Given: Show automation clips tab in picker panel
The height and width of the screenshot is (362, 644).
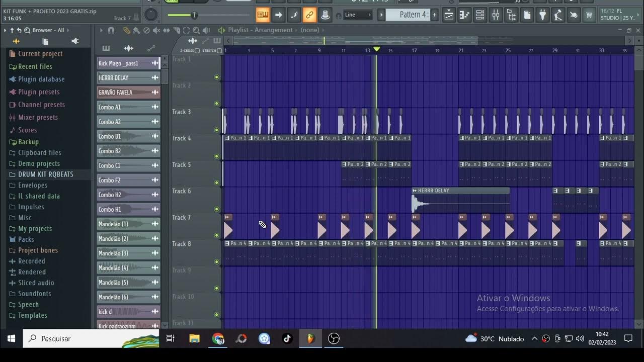Looking at the screenshot, I should pos(151,49).
